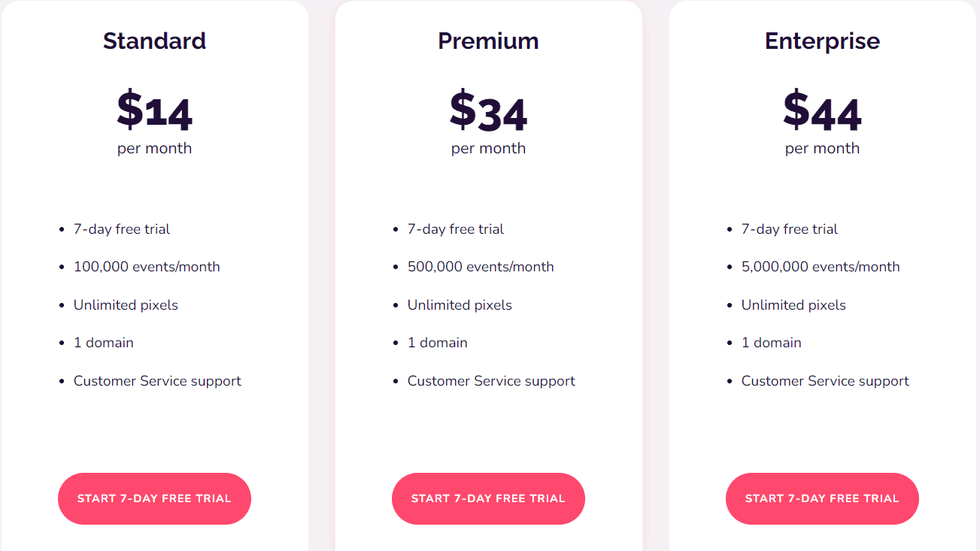Click 5,000,000 events/month under Enterprise
The width and height of the screenshot is (980, 551).
tap(821, 266)
